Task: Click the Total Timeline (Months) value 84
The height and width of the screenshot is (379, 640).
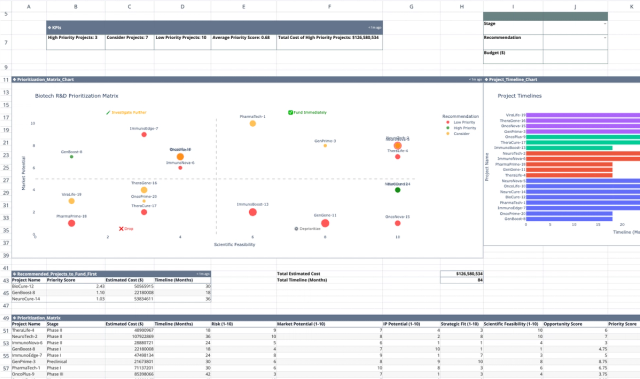Action: click(462, 280)
